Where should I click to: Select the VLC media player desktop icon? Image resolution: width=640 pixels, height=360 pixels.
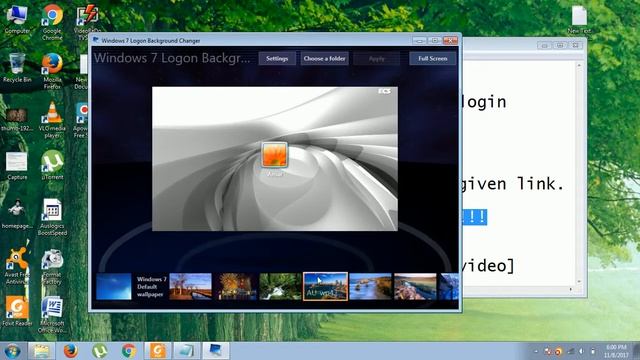pos(52,120)
